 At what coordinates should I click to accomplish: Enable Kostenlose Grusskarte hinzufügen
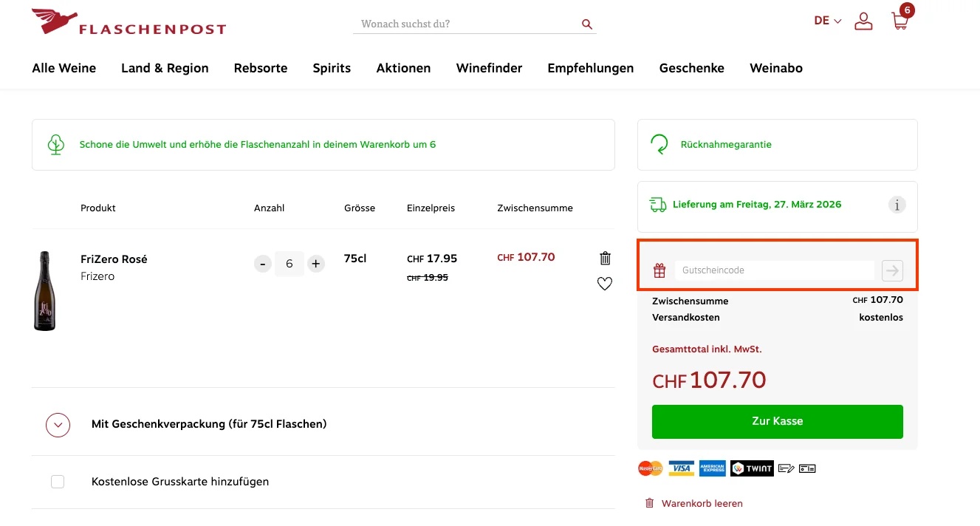point(57,481)
